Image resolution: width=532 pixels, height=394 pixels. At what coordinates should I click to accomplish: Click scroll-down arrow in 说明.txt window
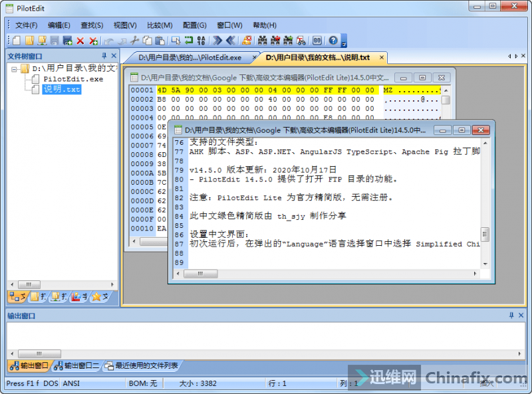point(485,264)
